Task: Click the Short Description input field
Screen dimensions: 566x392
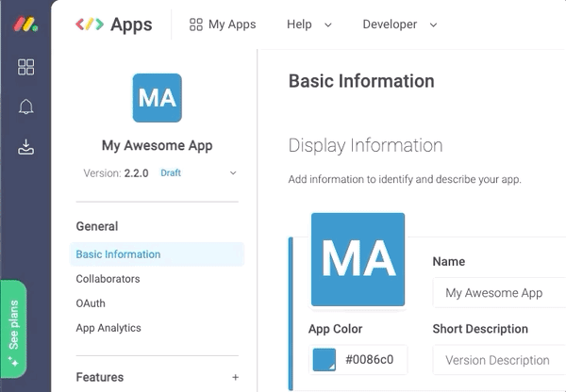Action: click(499, 360)
